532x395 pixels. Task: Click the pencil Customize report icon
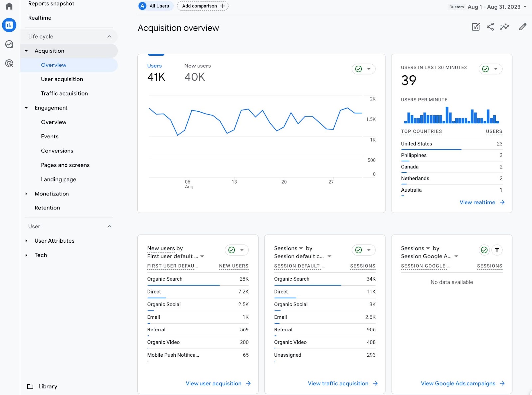(522, 27)
